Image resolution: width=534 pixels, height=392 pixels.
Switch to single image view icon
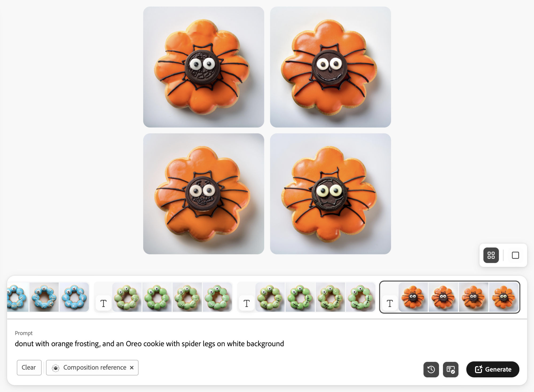[x=515, y=255]
